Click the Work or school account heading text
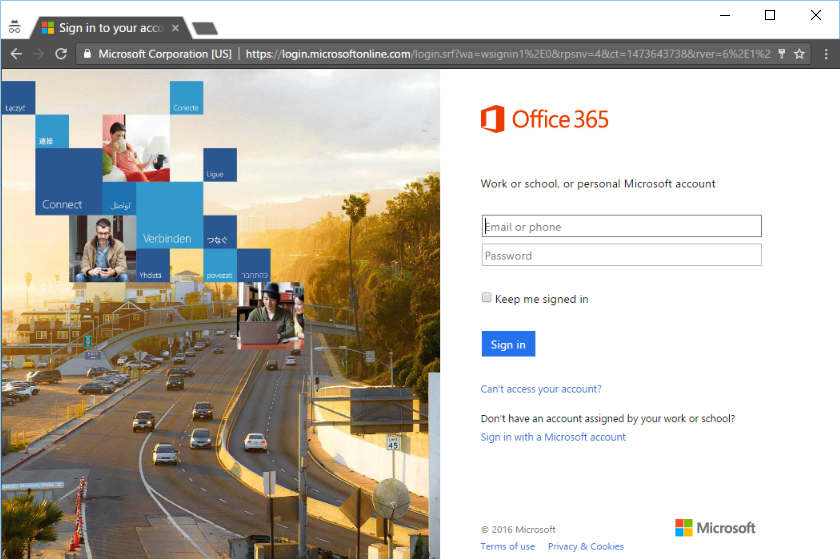 tap(598, 184)
